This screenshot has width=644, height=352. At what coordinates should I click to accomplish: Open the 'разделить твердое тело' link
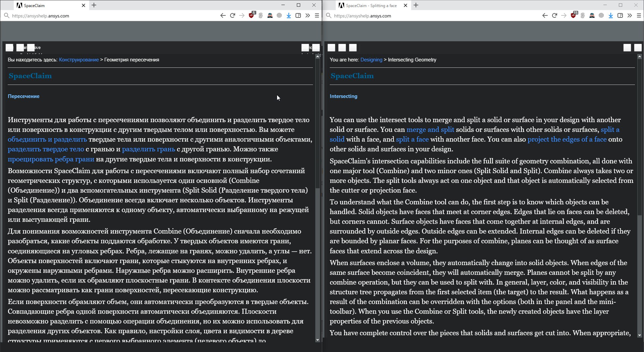point(46,149)
